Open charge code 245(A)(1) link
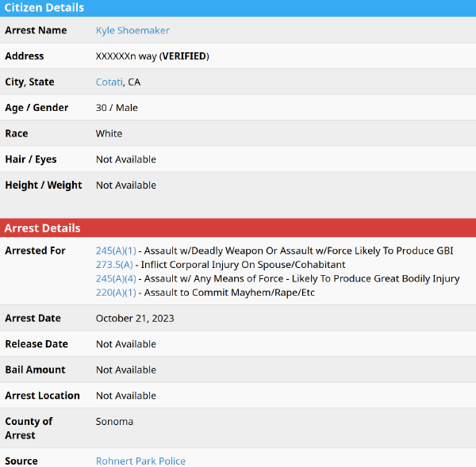The height and width of the screenshot is (467, 476). point(116,251)
